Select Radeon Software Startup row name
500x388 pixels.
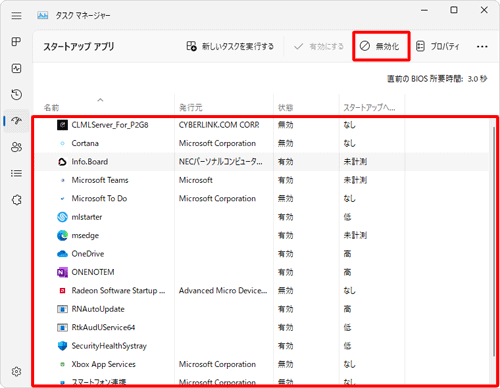[118, 291]
